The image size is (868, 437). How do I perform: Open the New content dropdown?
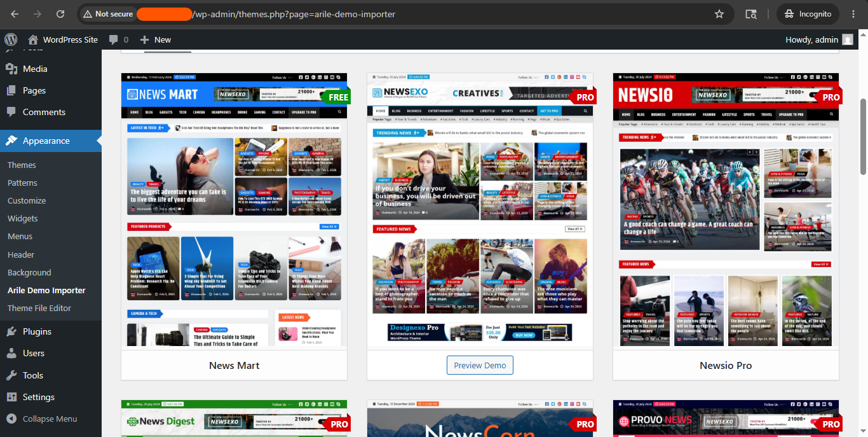(156, 39)
